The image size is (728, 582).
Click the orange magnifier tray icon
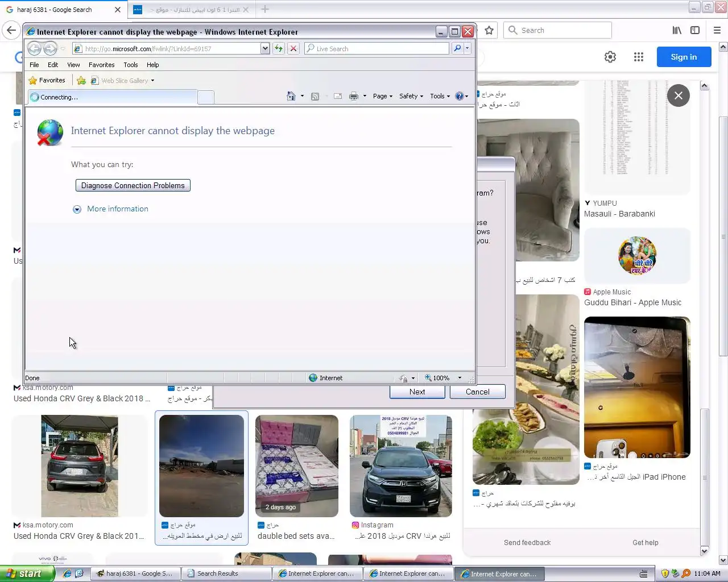click(x=686, y=573)
